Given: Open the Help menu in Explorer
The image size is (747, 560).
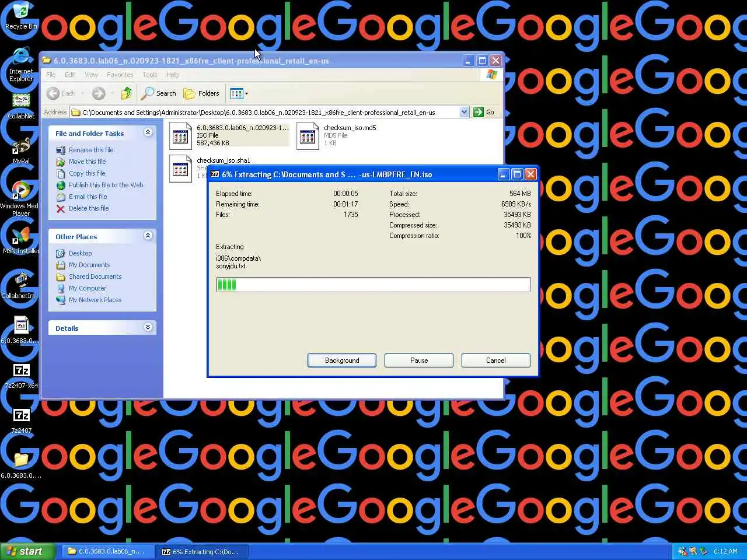Looking at the screenshot, I should 172,75.
